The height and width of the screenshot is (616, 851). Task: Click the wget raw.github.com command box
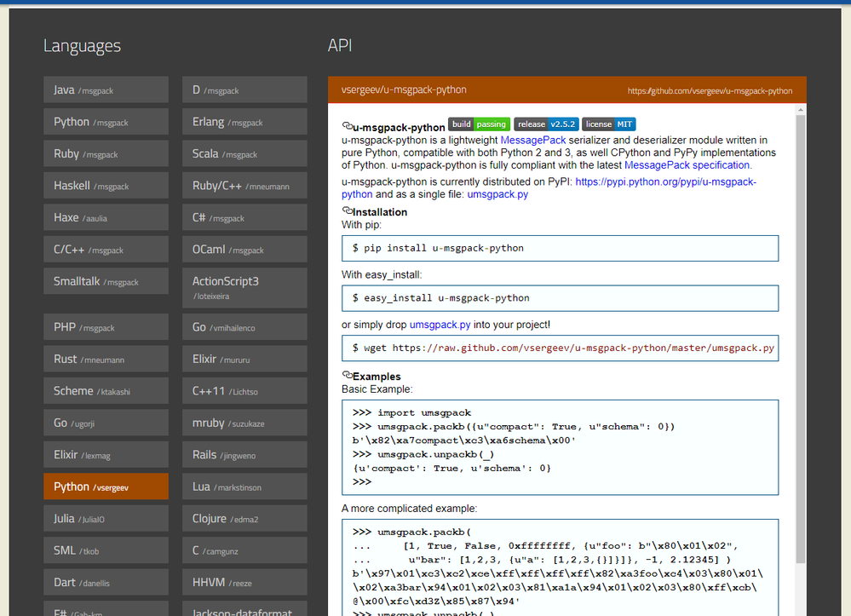(x=561, y=348)
